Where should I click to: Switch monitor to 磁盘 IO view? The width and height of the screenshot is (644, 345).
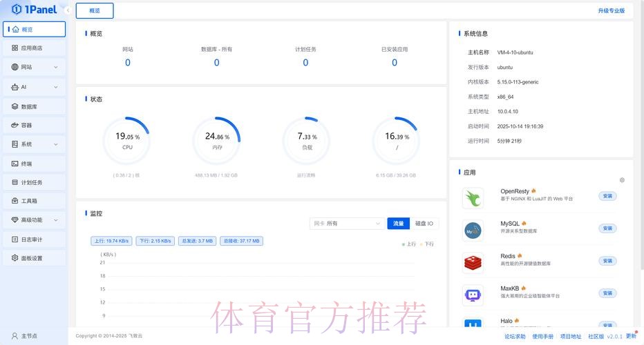click(424, 224)
